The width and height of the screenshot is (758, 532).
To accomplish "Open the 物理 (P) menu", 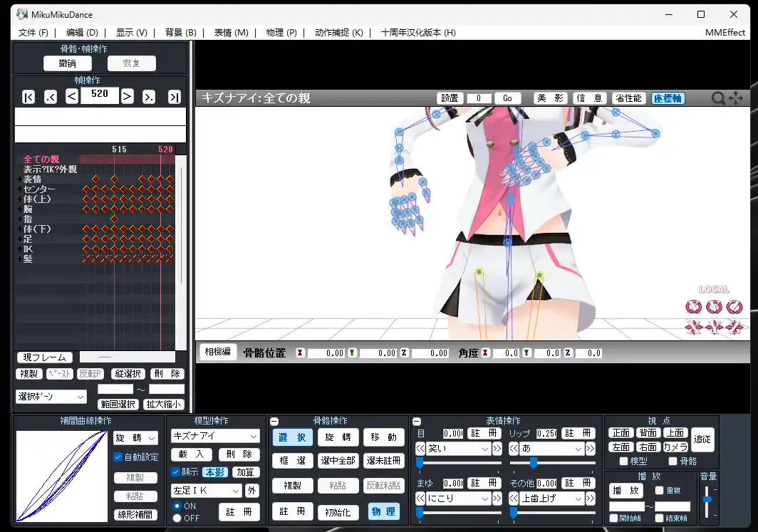I will click(x=281, y=32).
